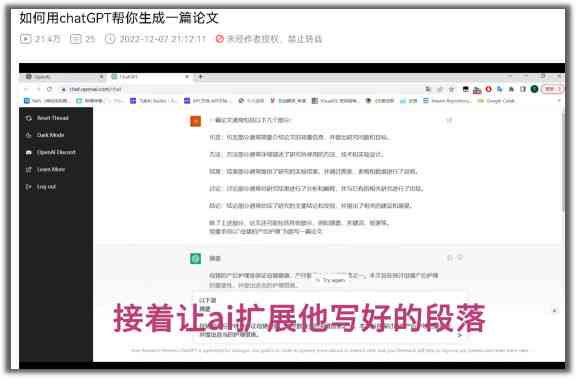Click the blue translate extension icon
The width and height of the screenshot is (577, 379).
click(500, 89)
